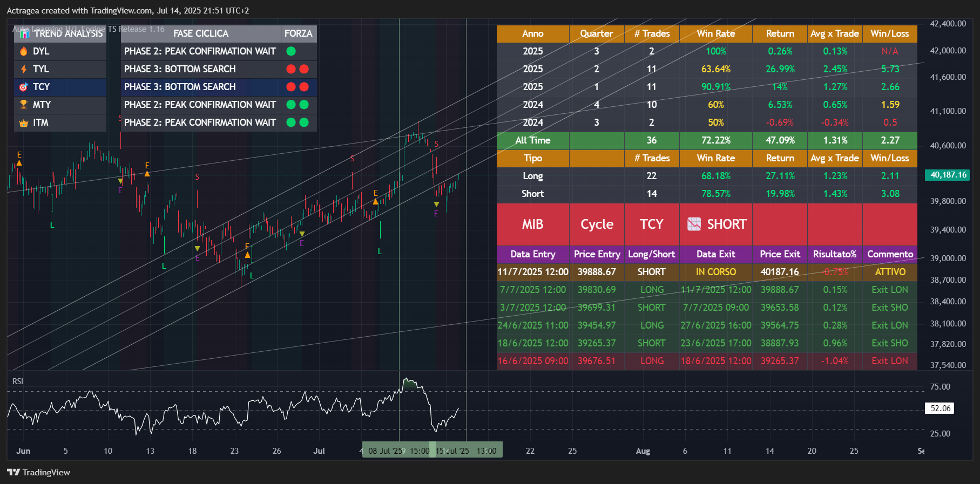Click the 16/6/2025 09:00 entry date
Screen dimensions: 980x484
[533, 361]
